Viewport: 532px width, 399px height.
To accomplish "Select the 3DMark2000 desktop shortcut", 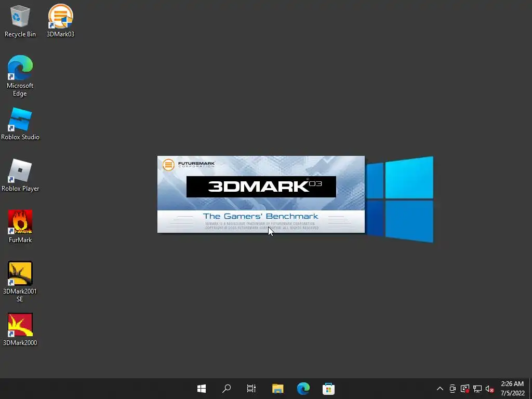I will tap(20, 329).
